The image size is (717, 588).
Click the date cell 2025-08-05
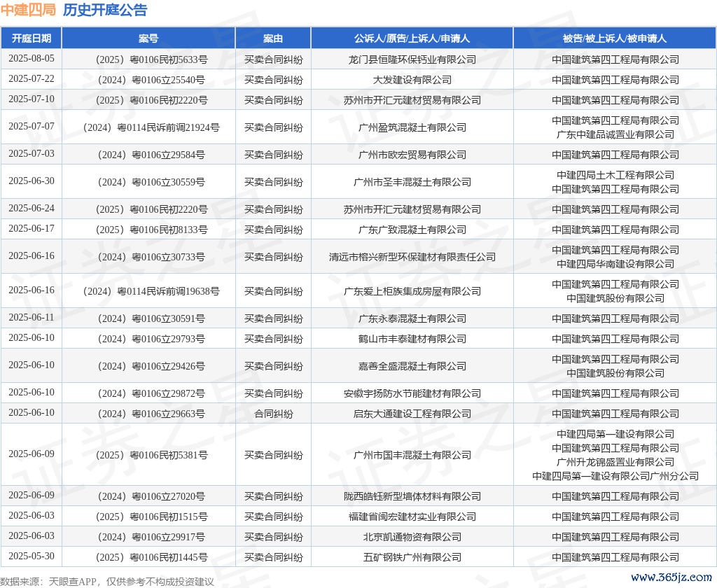pyautogui.click(x=31, y=59)
